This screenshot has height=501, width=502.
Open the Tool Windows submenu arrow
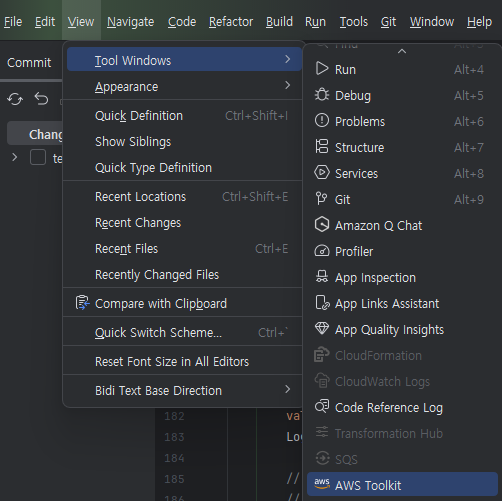[288, 59]
